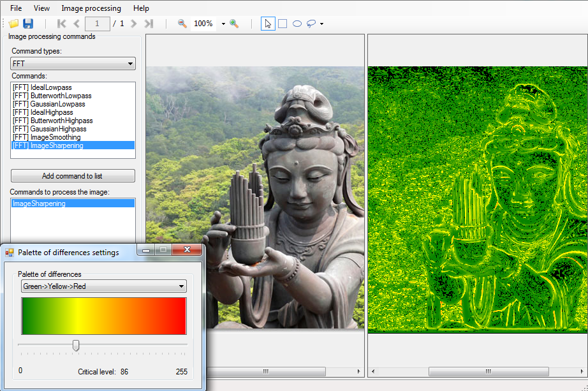
Task: Zoom in with magnifier icon
Action: click(234, 24)
